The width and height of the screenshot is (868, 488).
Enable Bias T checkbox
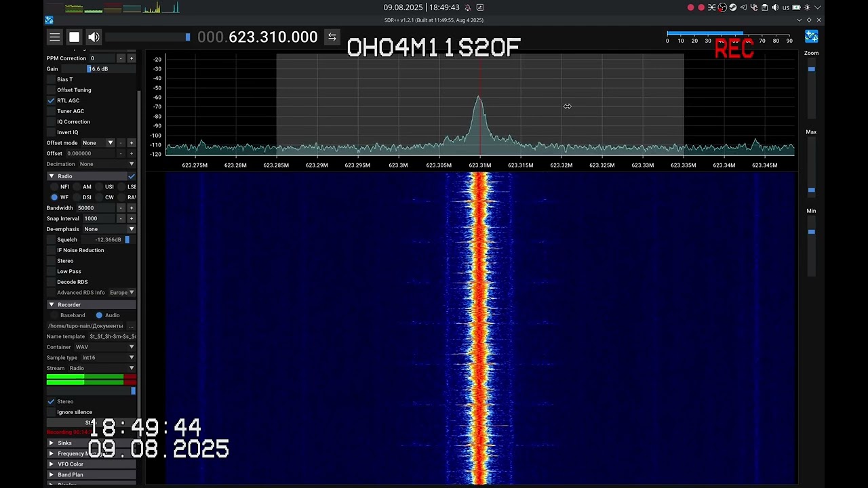(x=51, y=79)
